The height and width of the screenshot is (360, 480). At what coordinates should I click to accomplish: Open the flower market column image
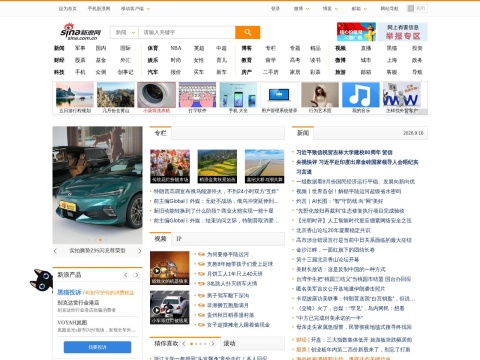click(170, 166)
